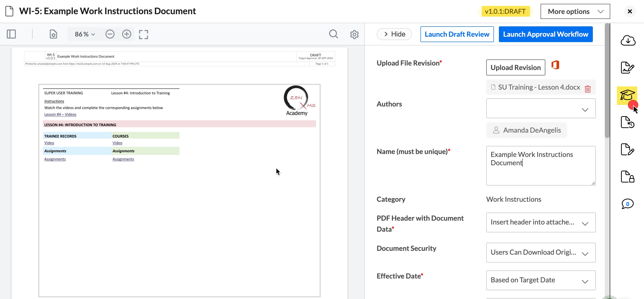Click the Office icon beside Upload Revision
The height and width of the screenshot is (299, 644).
555,65
